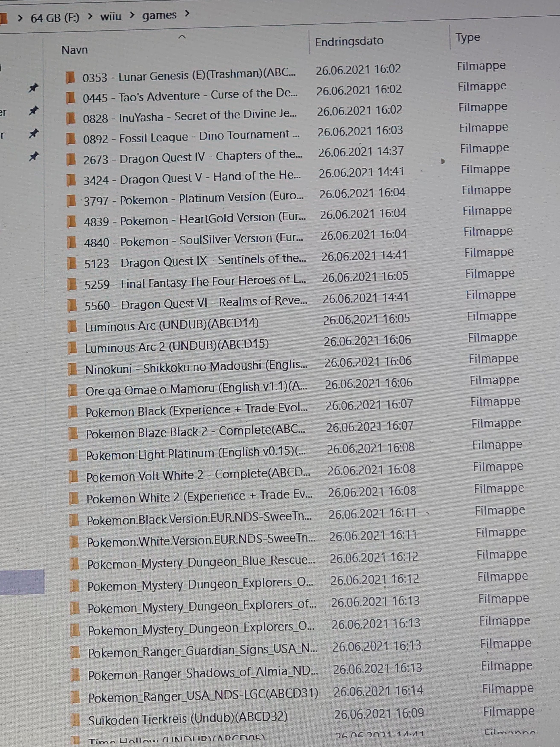Click folder icon for 3424 - Dragon Quest V
Viewport: 560px width, 747px height.
click(x=71, y=180)
